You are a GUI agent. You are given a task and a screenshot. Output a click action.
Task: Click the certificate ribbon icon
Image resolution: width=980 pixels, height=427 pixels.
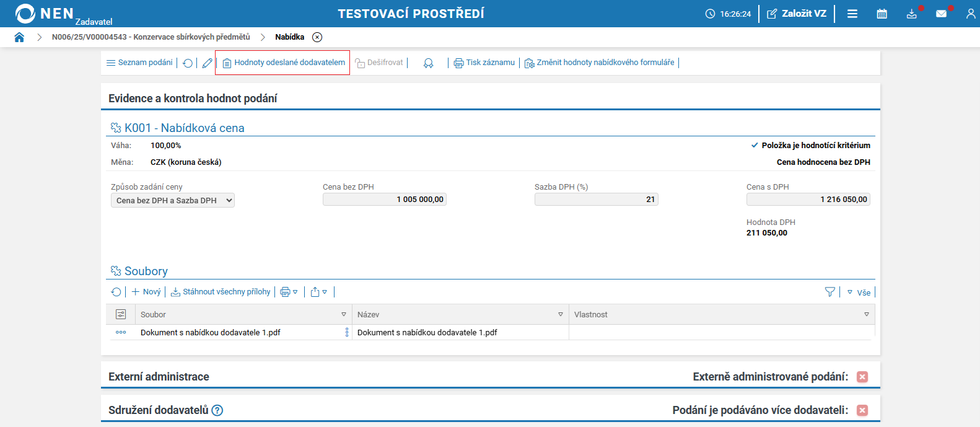pos(428,63)
